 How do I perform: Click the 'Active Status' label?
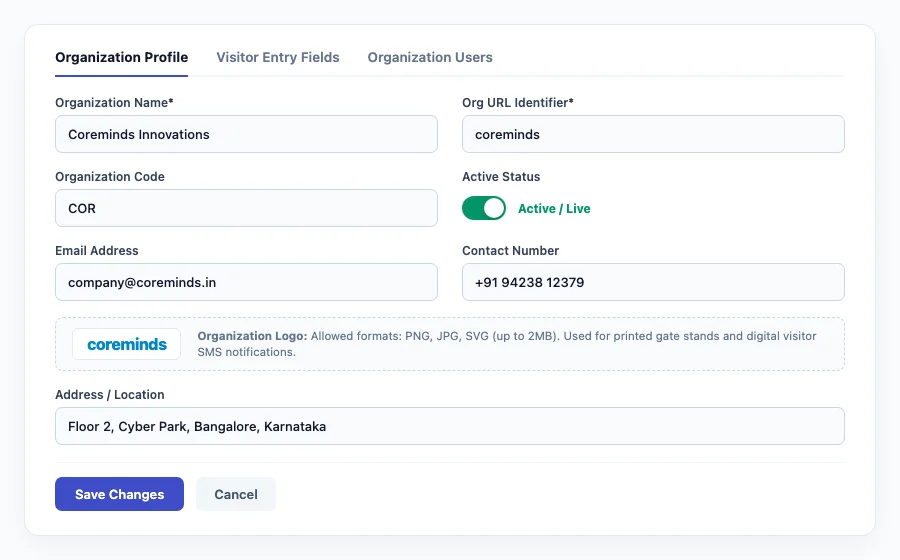(501, 177)
